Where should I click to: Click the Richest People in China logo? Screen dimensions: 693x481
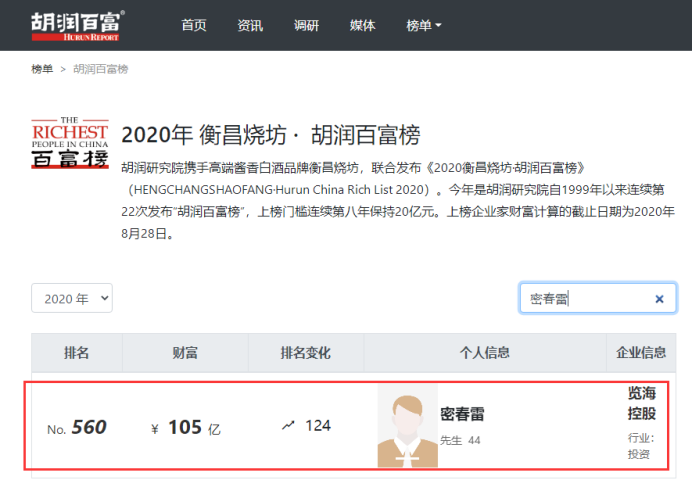[70, 143]
